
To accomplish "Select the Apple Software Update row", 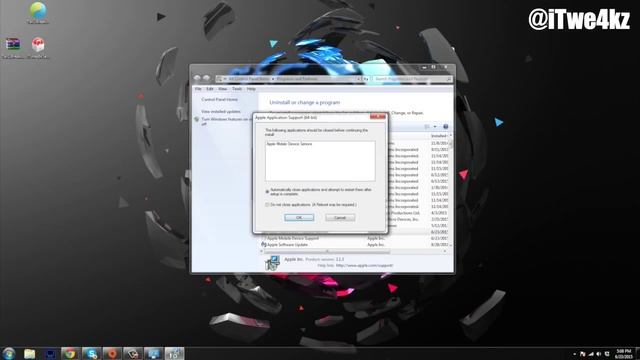I will (356, 244).
